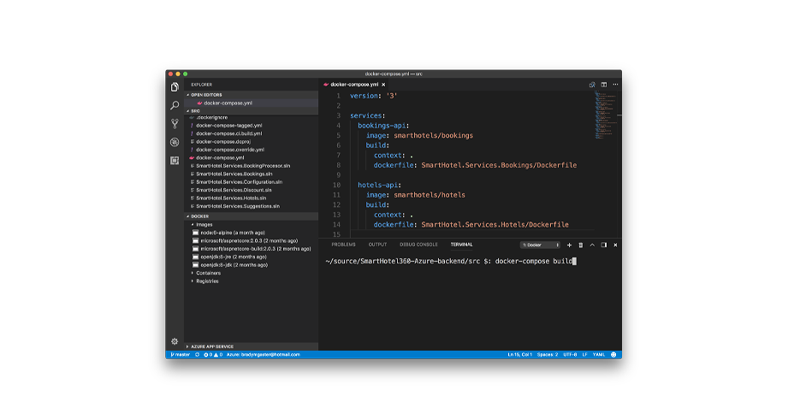Image resolution: width=788 pixels, height=410 pixels.
Task: Open the Extensions view in activity bar
Action: 174,160
